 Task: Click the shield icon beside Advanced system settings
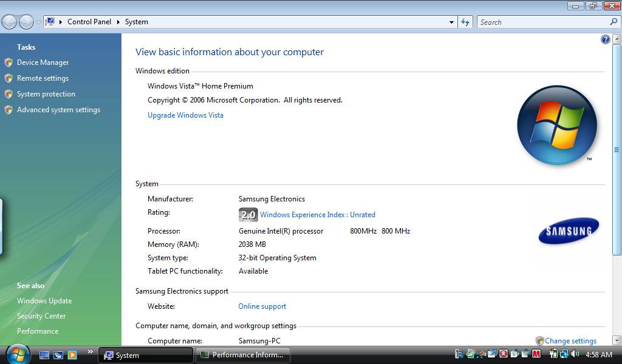tap(9, 110)
